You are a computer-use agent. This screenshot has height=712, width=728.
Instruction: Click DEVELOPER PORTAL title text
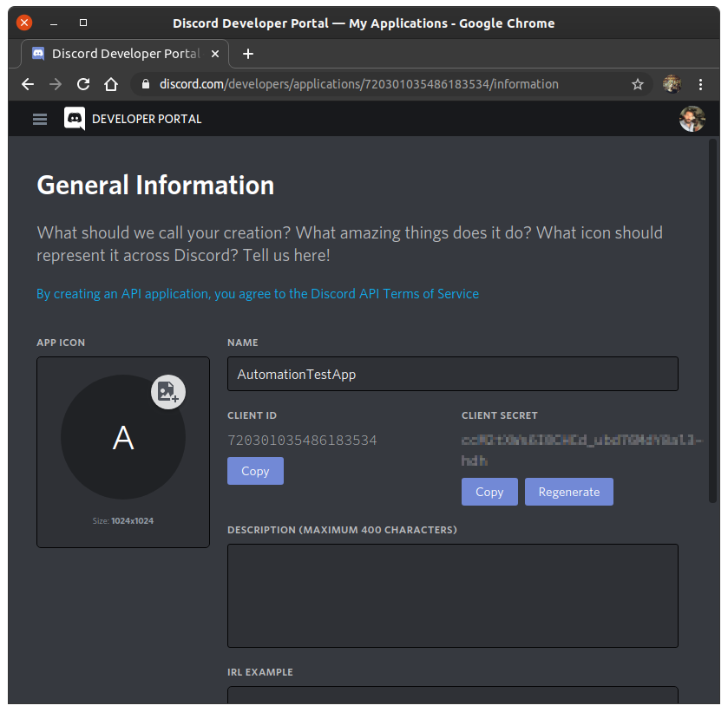[x=147, y=120]
